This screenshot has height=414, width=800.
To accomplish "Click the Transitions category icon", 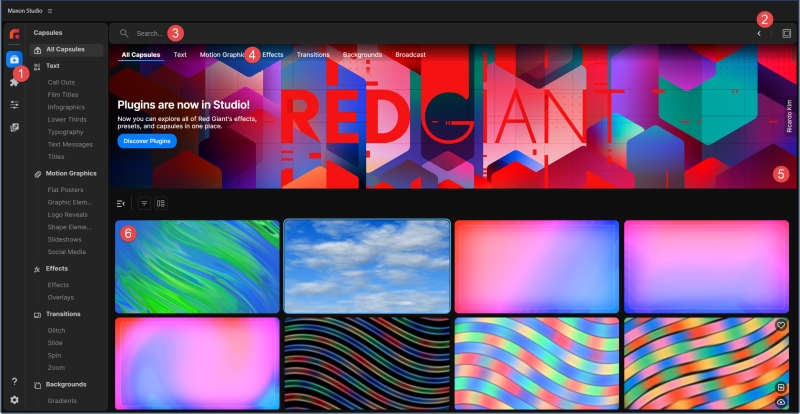I will pos(37,314).
